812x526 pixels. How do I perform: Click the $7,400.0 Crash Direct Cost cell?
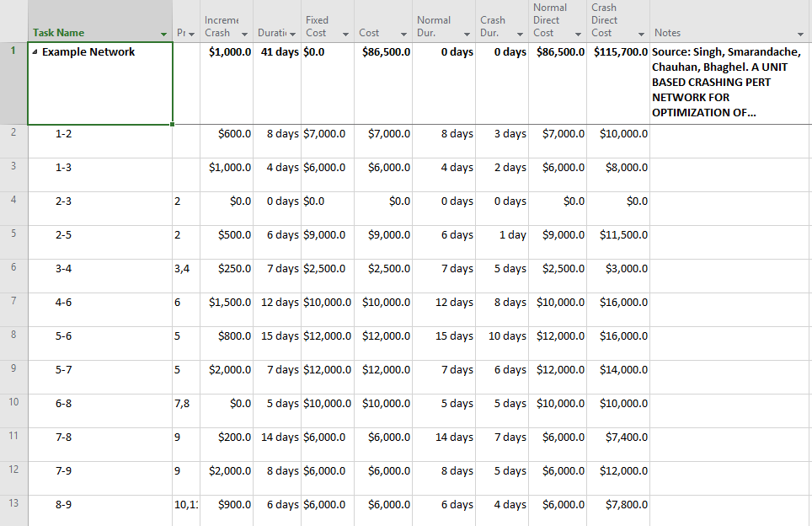click(x=618, y=444)
